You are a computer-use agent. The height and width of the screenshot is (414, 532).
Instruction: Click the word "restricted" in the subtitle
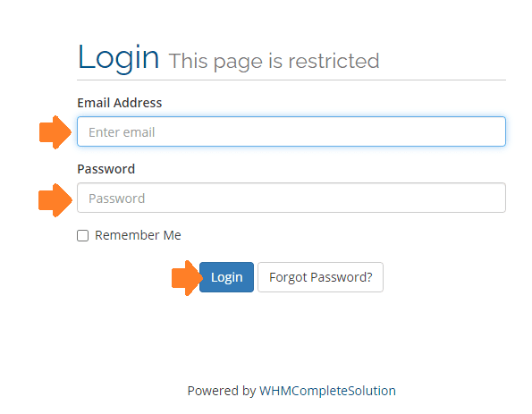coord(334,62)
